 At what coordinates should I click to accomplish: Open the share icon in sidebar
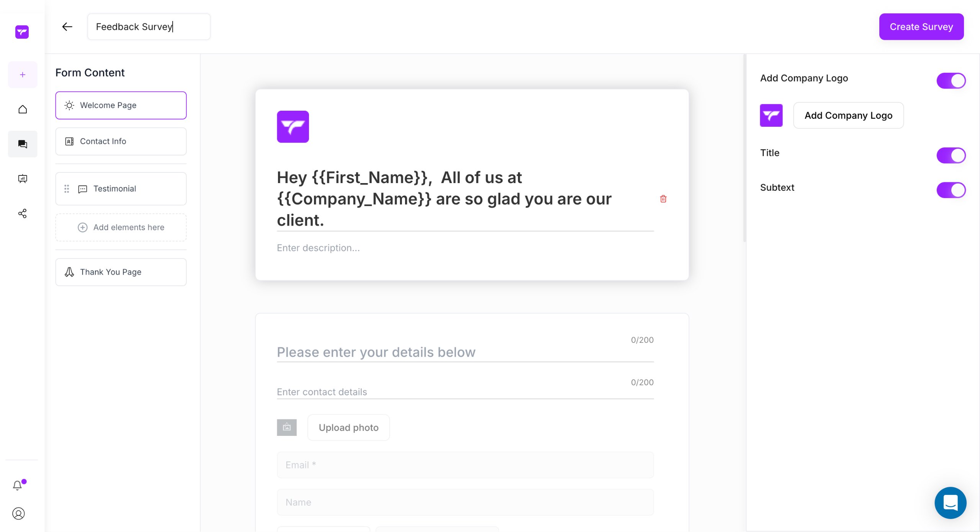[x=23, y=213]
